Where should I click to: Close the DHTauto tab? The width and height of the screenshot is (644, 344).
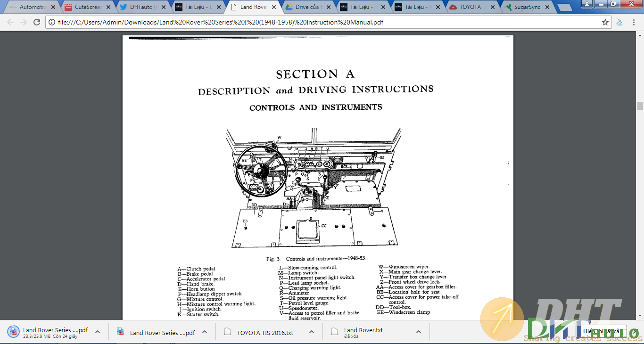163,7
